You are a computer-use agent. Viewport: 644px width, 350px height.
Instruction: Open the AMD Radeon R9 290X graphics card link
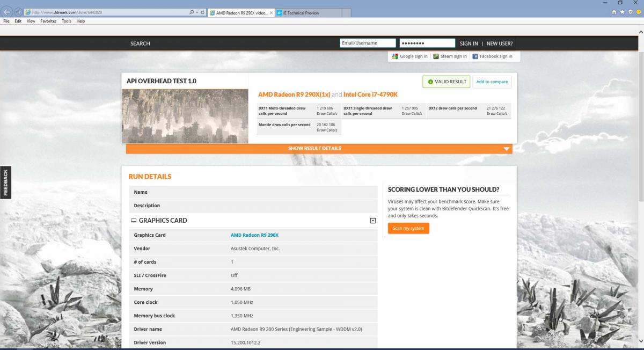click(x=254, y=235)
